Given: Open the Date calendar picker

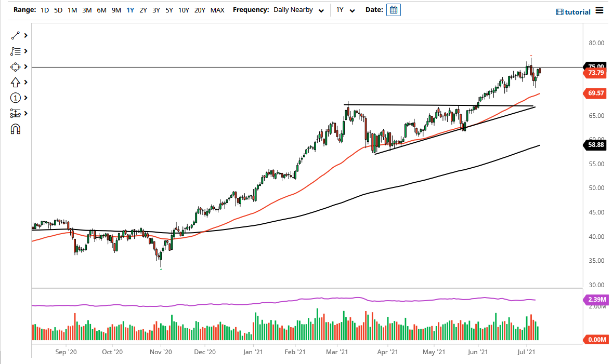Looking at the screenshot, I should tap(393, 9).
